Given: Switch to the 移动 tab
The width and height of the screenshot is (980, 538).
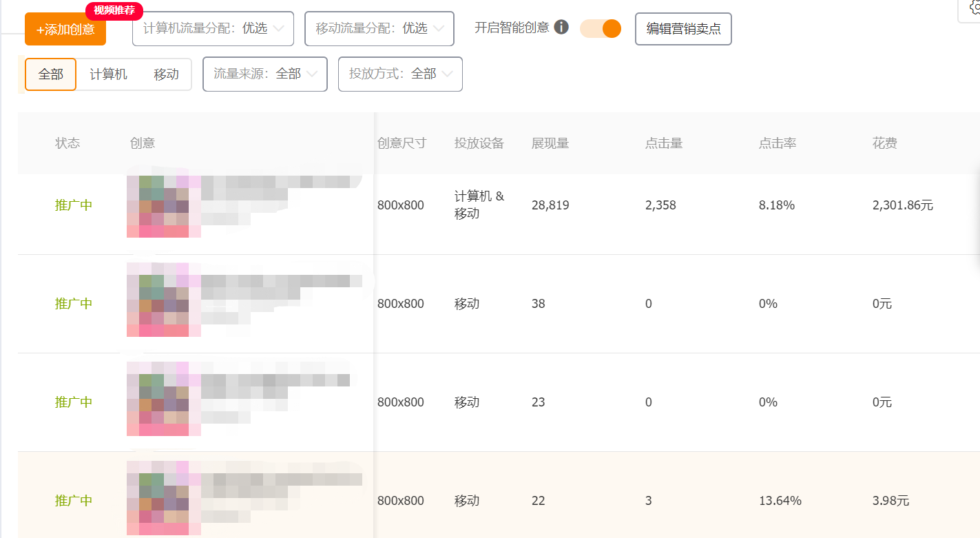Looking at the screenshot, I should [x=165, y=74].
